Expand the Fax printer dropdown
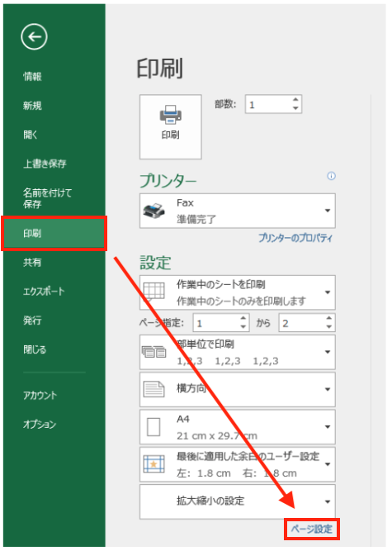This screenshot has height=551, width=392. point(328,211)
